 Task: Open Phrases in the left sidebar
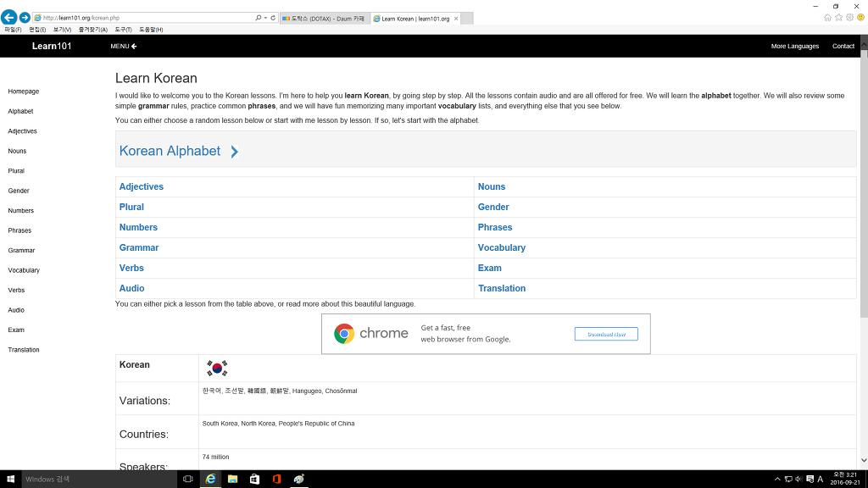[x=20, y=230]
